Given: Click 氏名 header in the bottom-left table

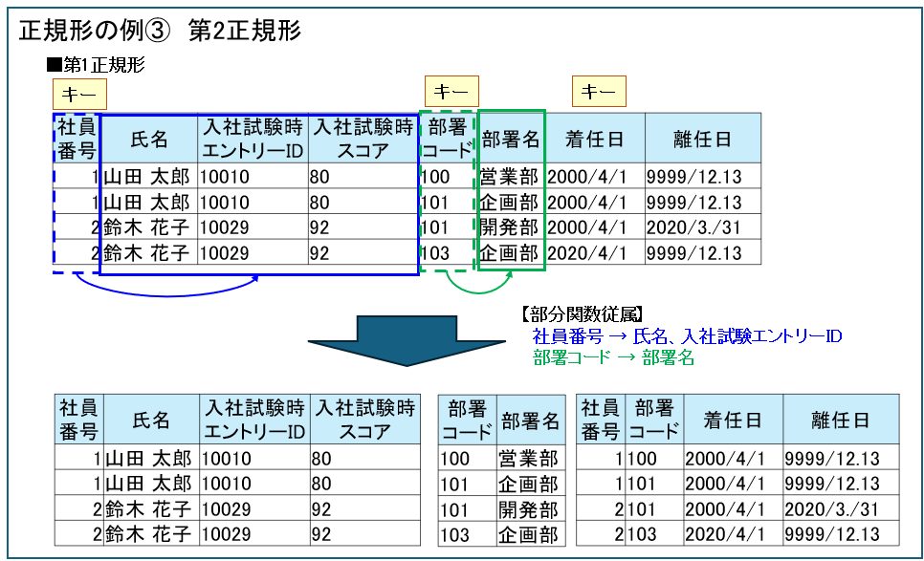Looking at the screenshot, I should coord(151,420).
